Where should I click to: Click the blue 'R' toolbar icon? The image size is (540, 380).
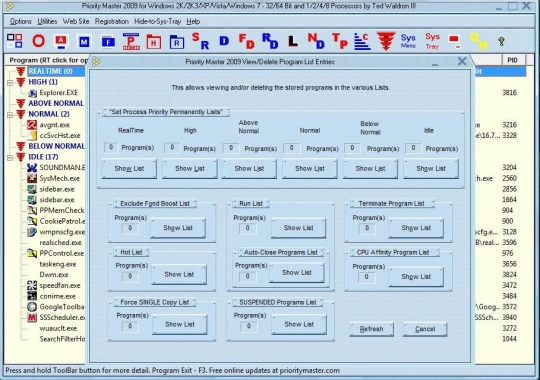[177, 42]
